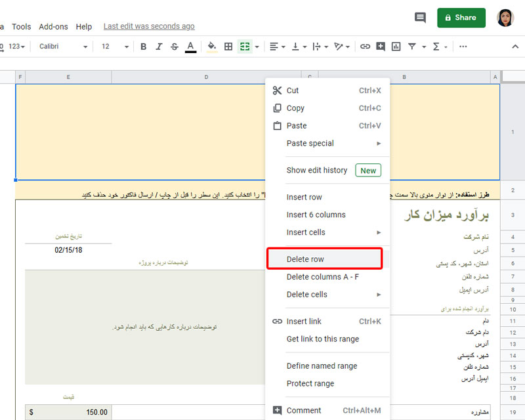Choose Insert 6 columns menu entry
The height and width of the screenshot is (420, 525).
(x=316, y=215)
